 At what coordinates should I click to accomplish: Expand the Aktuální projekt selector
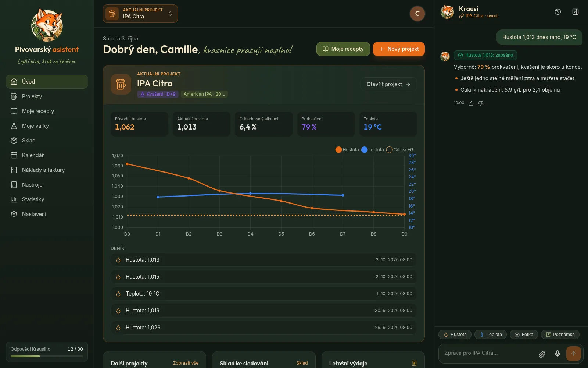click(140, 14)
